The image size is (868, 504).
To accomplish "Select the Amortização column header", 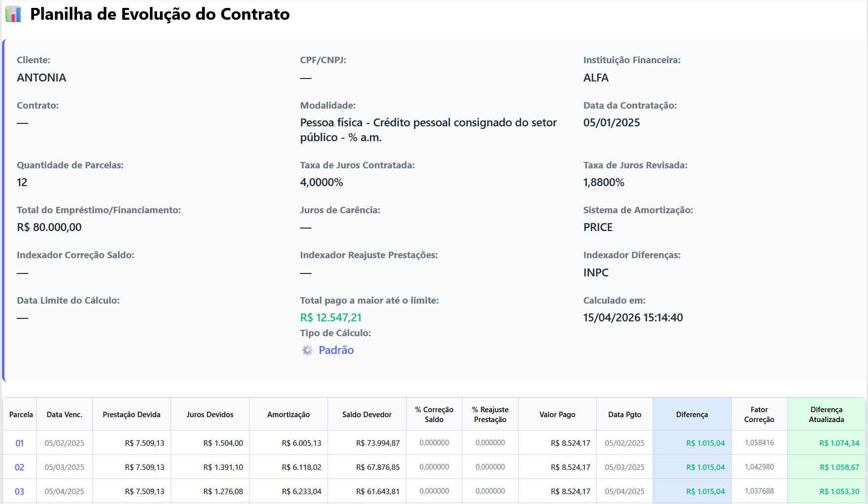I will (x=289, y=415).
